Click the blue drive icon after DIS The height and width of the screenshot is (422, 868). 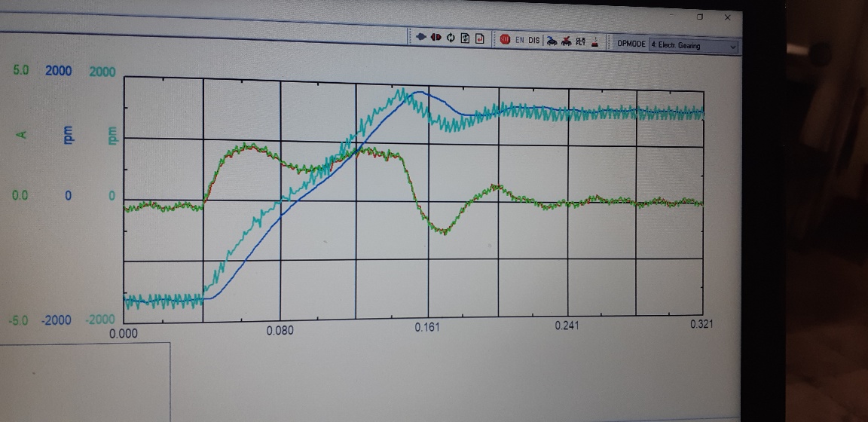tap(552, 41)
